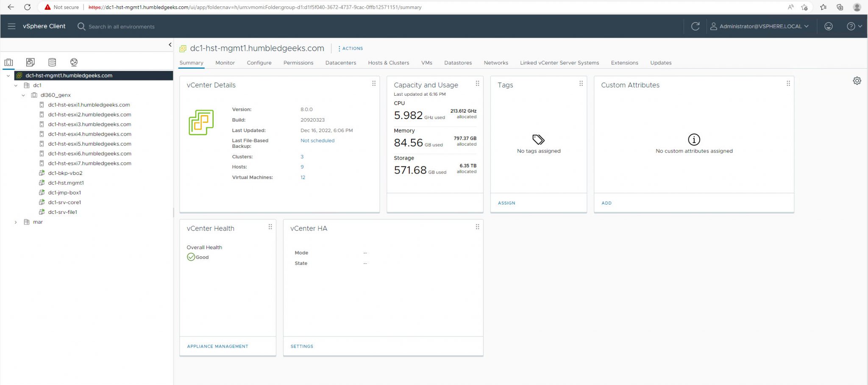
Task: Click the refresh icon in the top bar
Action: (x=696, y=26)
